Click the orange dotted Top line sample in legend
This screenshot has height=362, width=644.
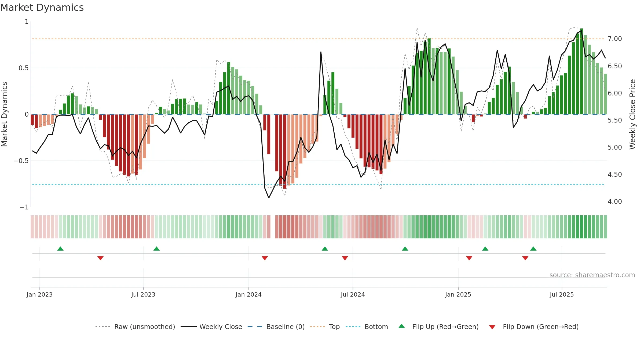pos(317,327)
